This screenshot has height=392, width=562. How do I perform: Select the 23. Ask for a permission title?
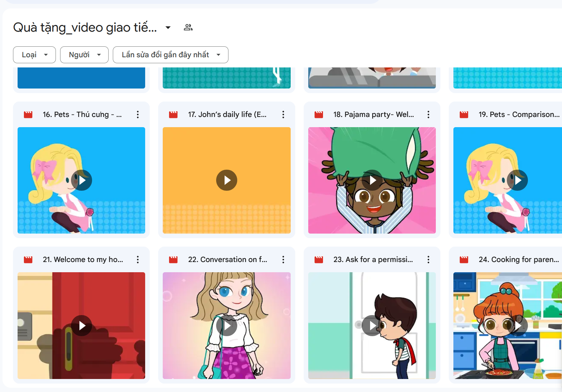point(373,260)
